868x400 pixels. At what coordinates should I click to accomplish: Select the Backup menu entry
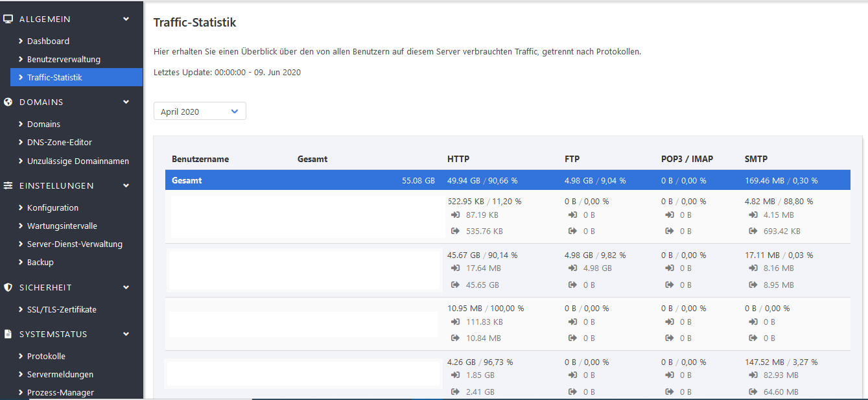40,262
